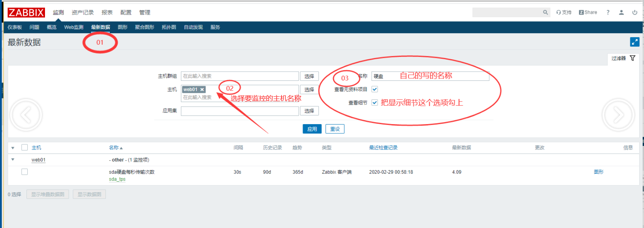
Task: Click the blue 应用 button
Action: pyautogui.click(x=312, y=129)
